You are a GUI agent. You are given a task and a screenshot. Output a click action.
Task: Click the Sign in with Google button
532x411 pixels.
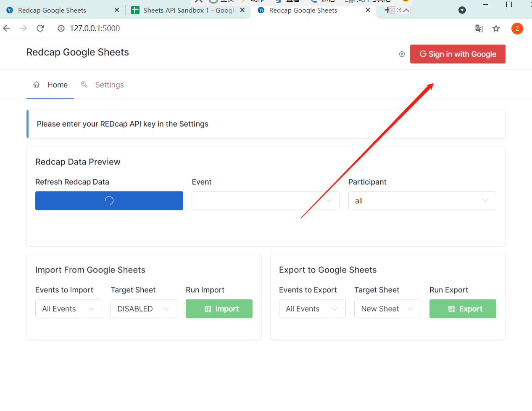coord(458,54)
